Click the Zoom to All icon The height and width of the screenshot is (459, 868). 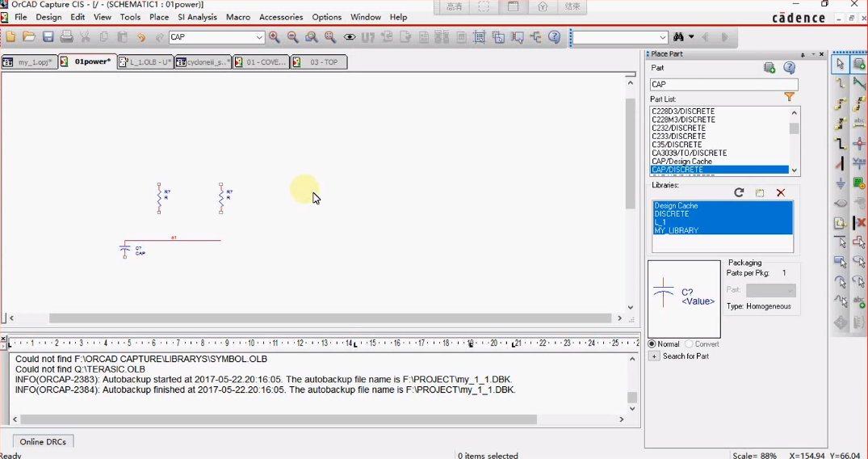pos(330,37)
